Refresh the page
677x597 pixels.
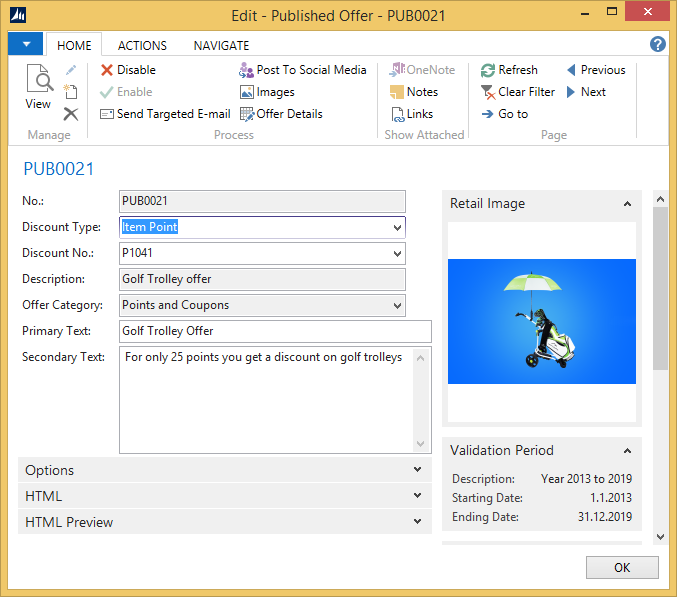pyautogui.click(x=509, y=70)
